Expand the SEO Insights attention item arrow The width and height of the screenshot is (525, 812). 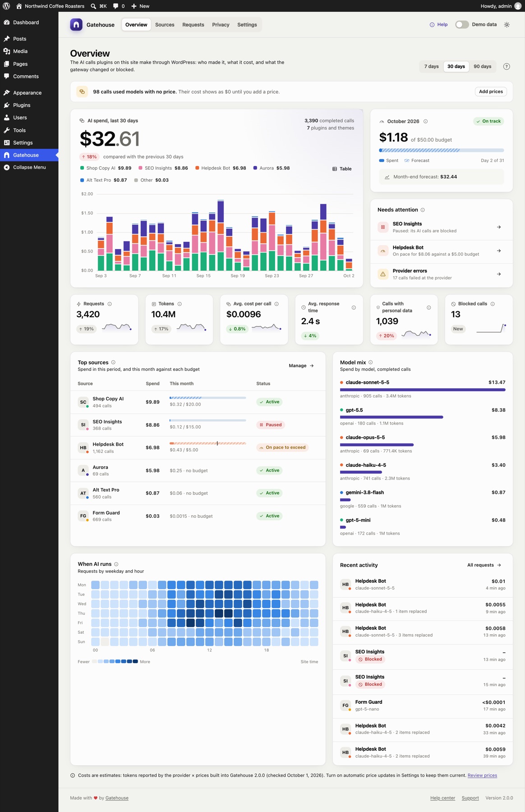click(x=499, y=227)
